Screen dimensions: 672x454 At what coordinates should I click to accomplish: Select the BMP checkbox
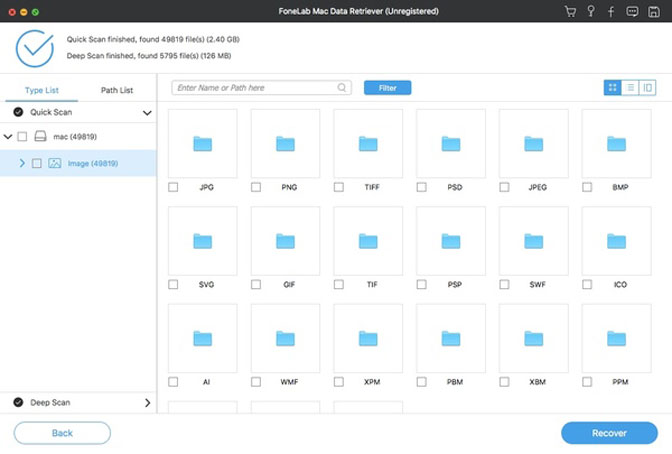pyautogui.click(x=587, y=187)
